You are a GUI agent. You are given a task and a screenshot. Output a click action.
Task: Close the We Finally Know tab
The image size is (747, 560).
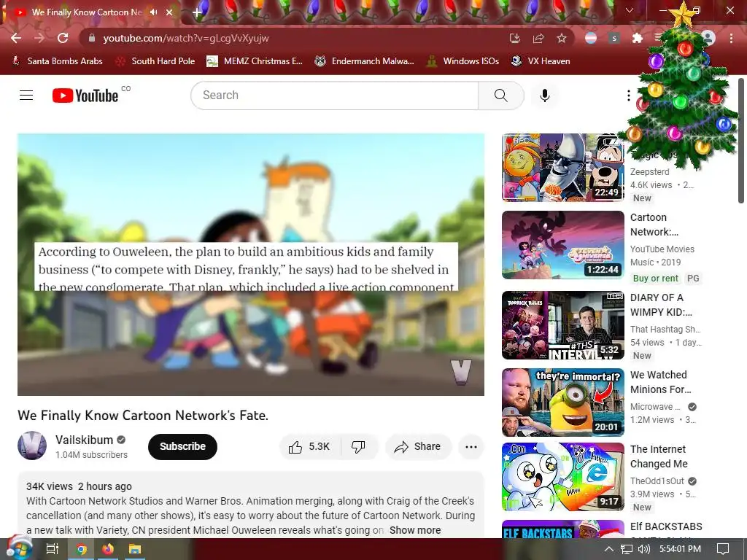[169, 12]
